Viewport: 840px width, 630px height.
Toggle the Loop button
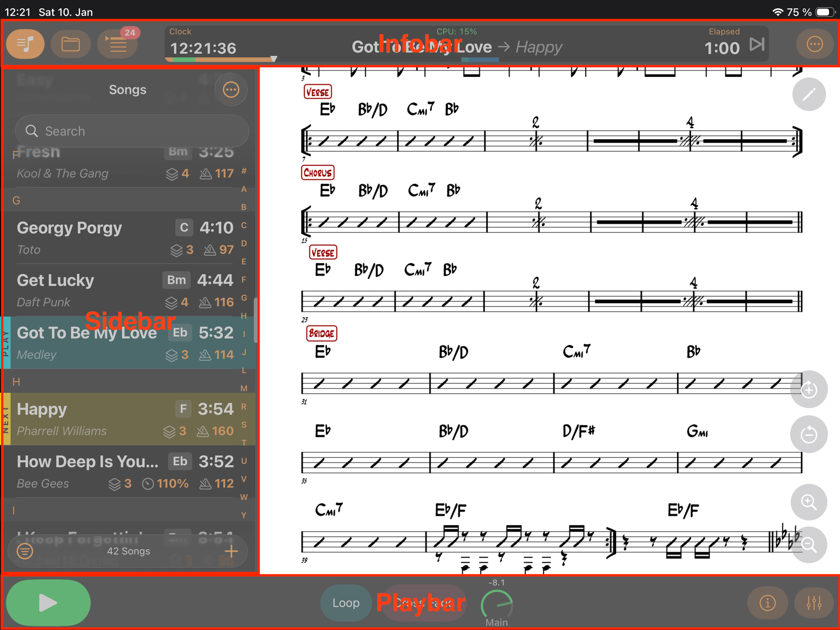346,603
